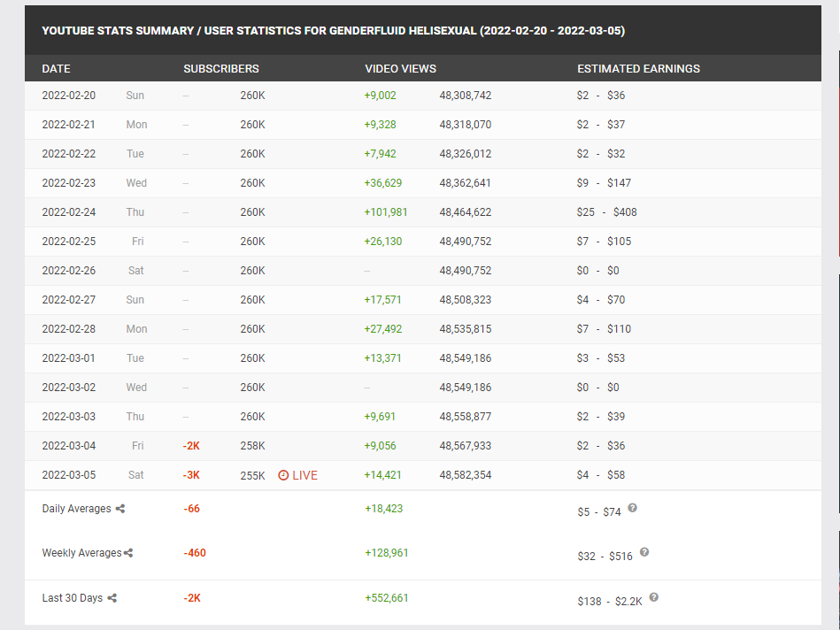Click the total views 48,464,622
Viewport: 840px width, 630px height.
pos(466,212)
